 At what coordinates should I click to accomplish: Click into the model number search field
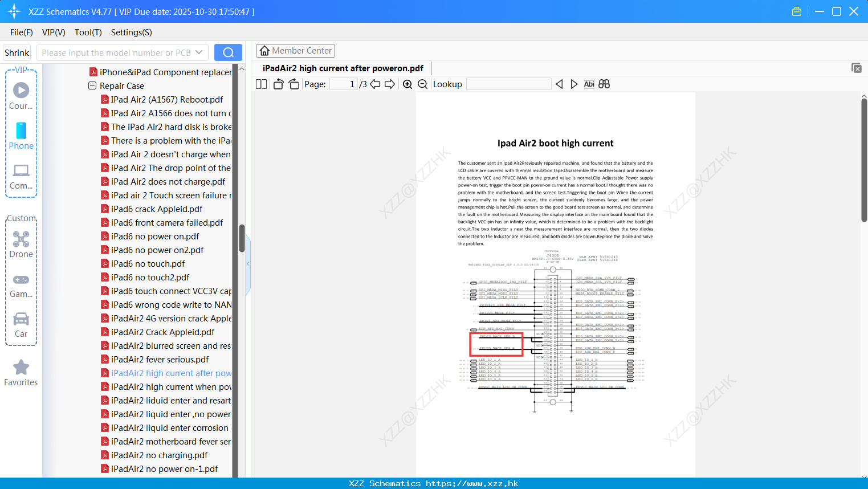(116, 52)
